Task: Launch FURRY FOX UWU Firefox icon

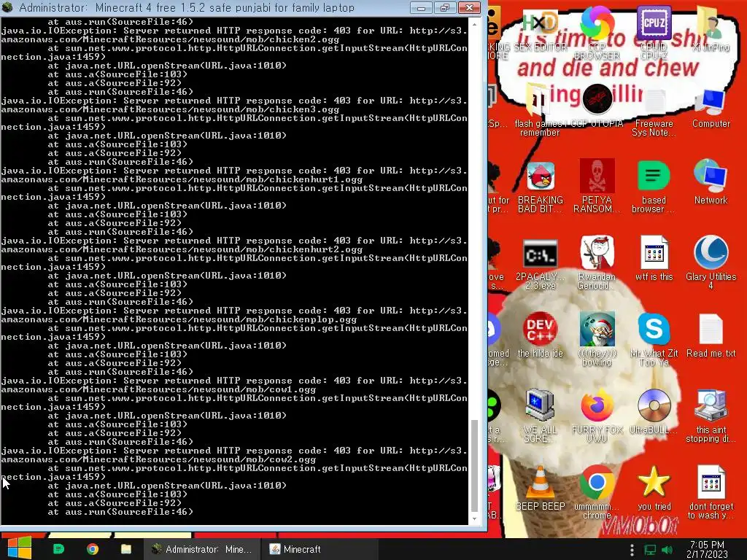Action: coord(597,405)
